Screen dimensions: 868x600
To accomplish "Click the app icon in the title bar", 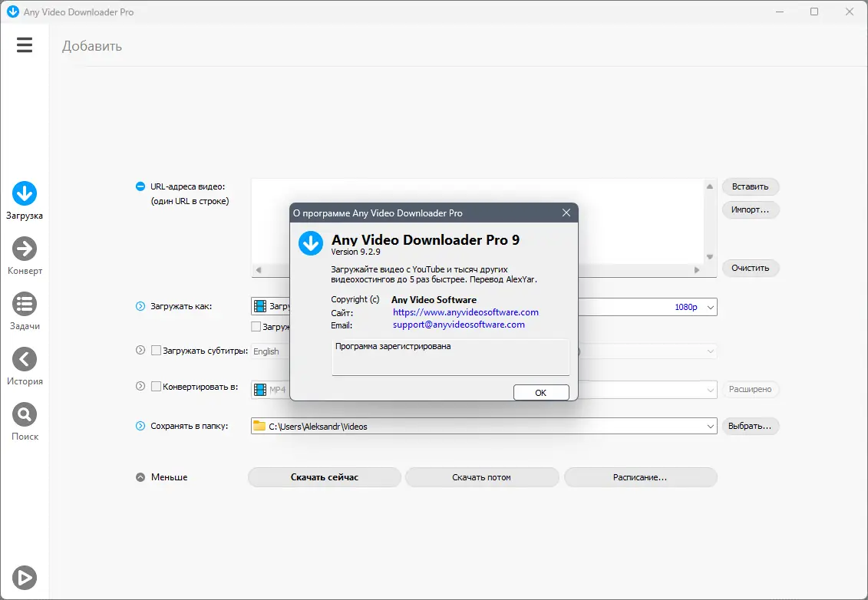I will pyautogui.click(x=12, y=12).
